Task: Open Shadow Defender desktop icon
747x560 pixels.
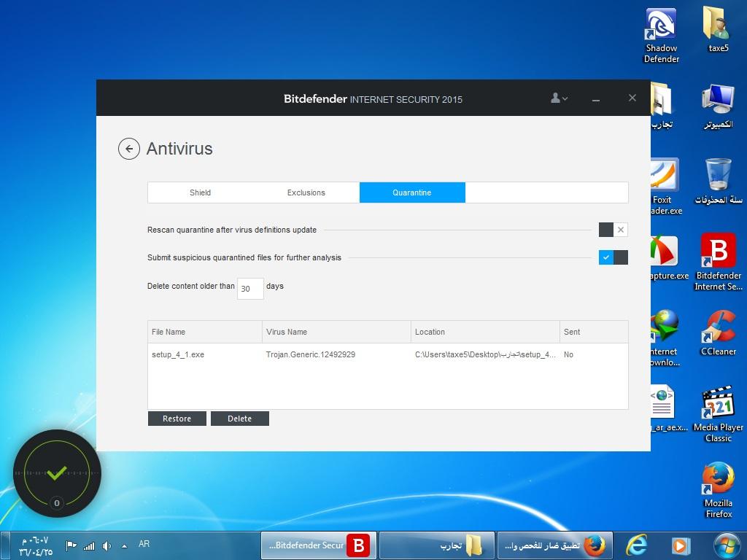Action: click(661, 36)
